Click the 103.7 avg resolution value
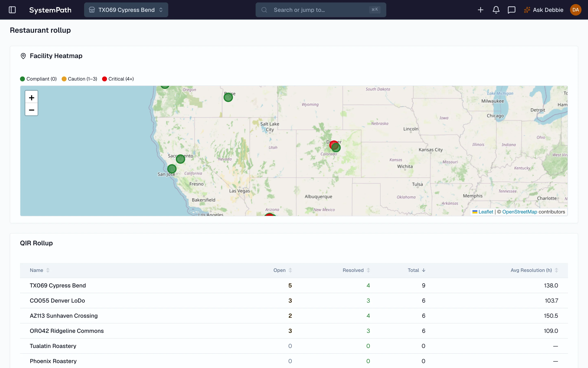Screen dimensions: 588x368 tap(551, 300)
